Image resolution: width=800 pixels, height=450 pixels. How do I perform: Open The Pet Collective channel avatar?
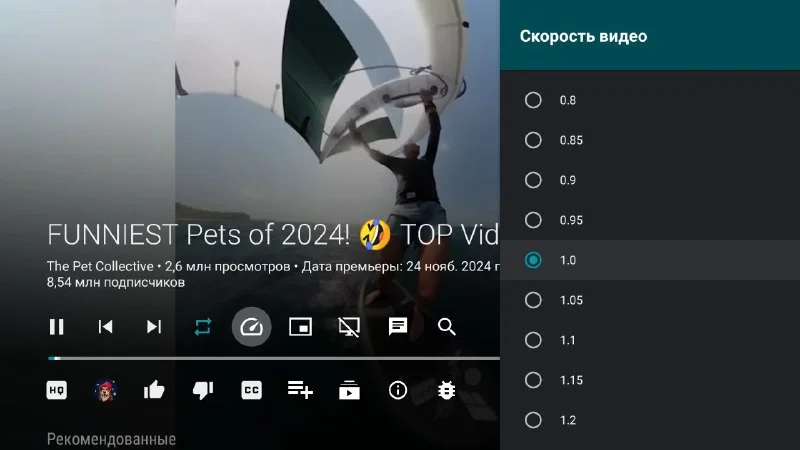tap(105, 390)
